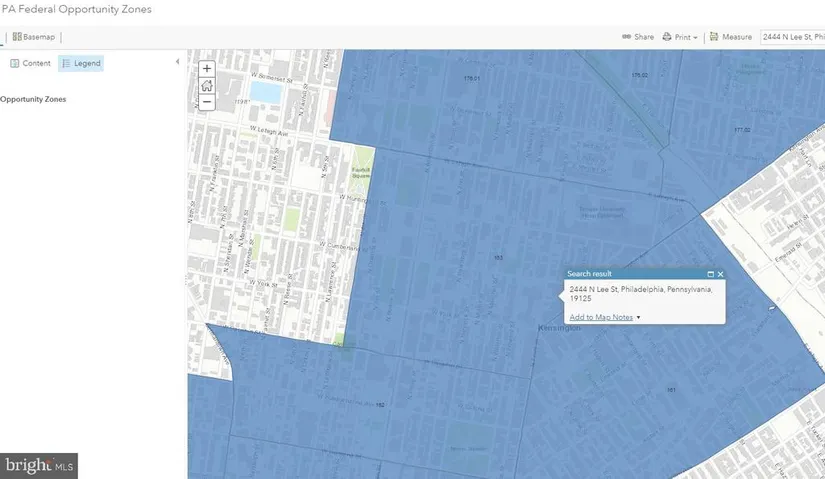Click the Bright MLS logo
This screenshot has width=825, height=479.
(x=39, y=466)
